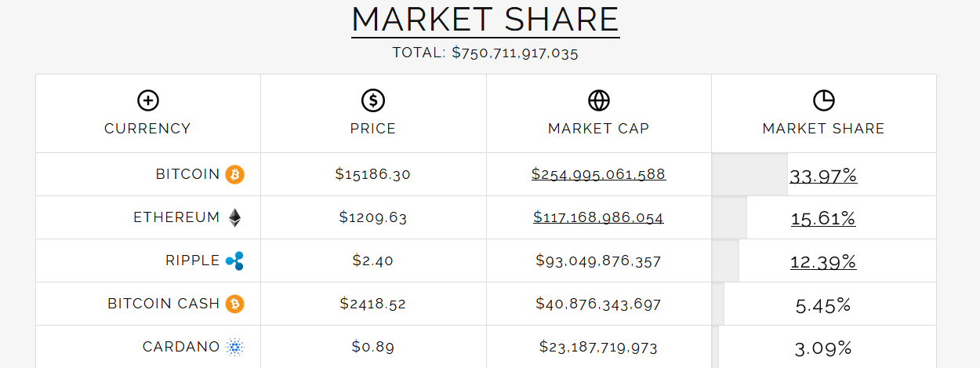Click the pie chart icon above Market Share

(x=824, y=100)
